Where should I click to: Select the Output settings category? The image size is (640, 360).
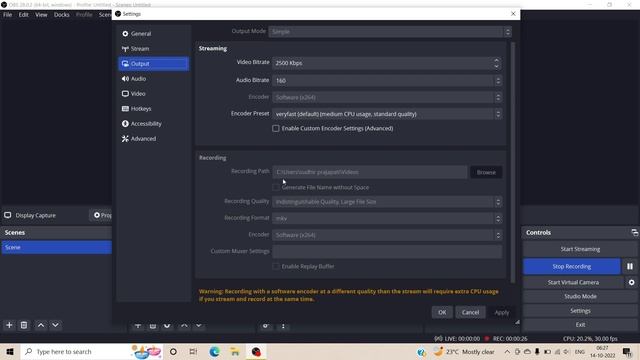tap(153, 64)
